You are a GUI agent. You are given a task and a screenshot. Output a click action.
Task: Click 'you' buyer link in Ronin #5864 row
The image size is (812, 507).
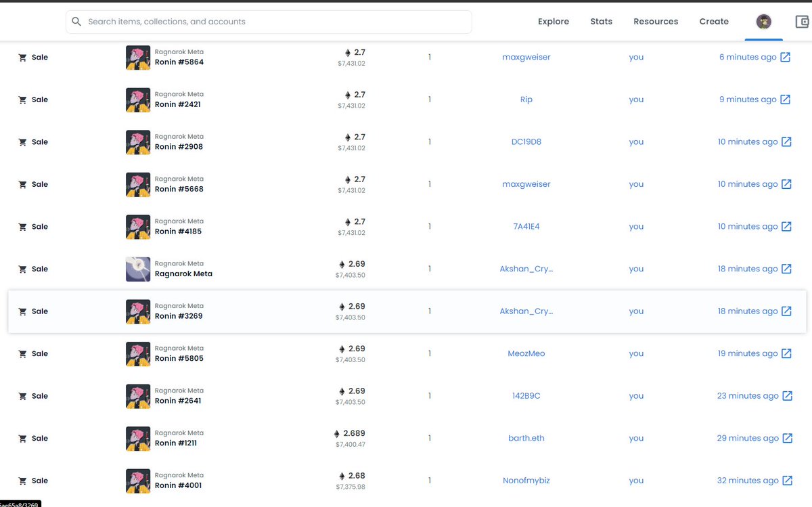(636, 58)
